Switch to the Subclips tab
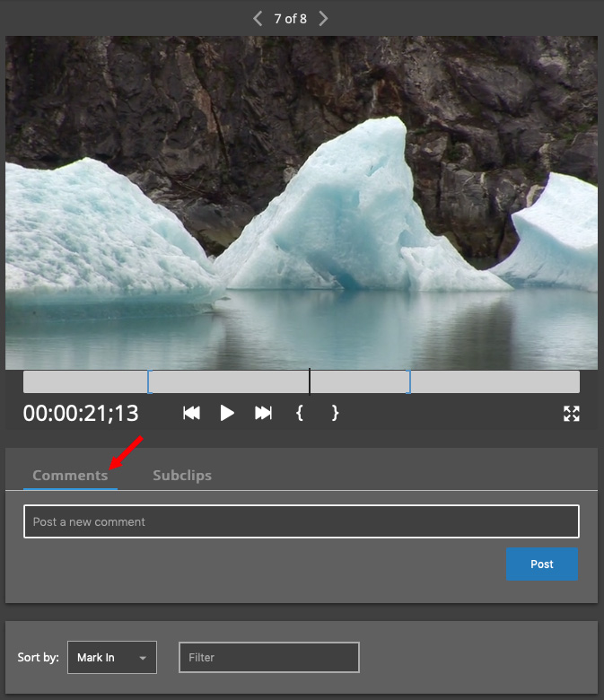 tap(182, 476)
